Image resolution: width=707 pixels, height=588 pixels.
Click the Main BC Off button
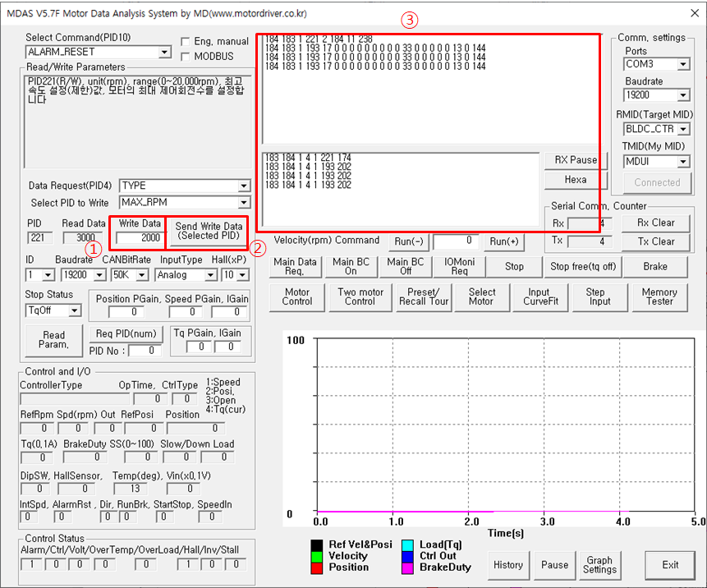point(406,267)
